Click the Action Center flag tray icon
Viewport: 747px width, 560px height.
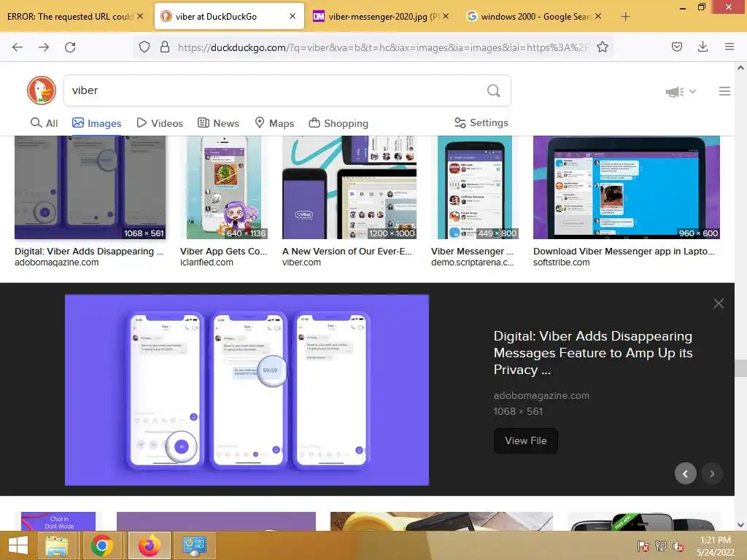[643, 546]
